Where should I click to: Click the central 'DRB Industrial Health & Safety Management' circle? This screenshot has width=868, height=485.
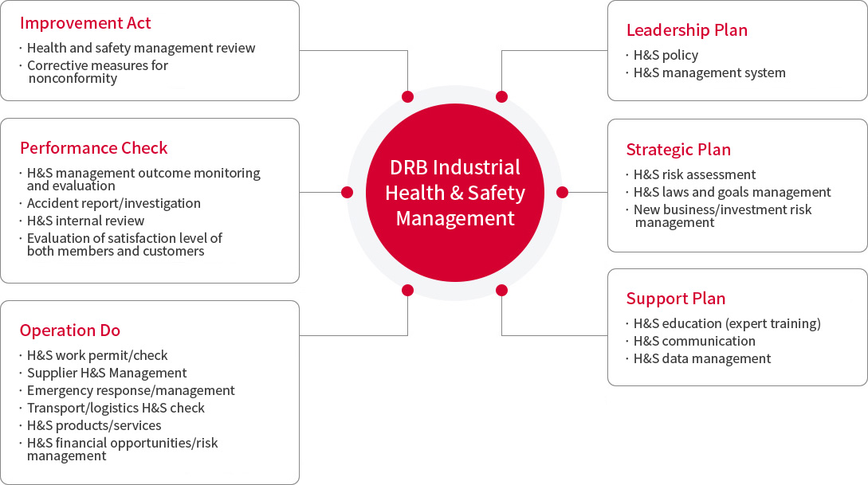455,193
